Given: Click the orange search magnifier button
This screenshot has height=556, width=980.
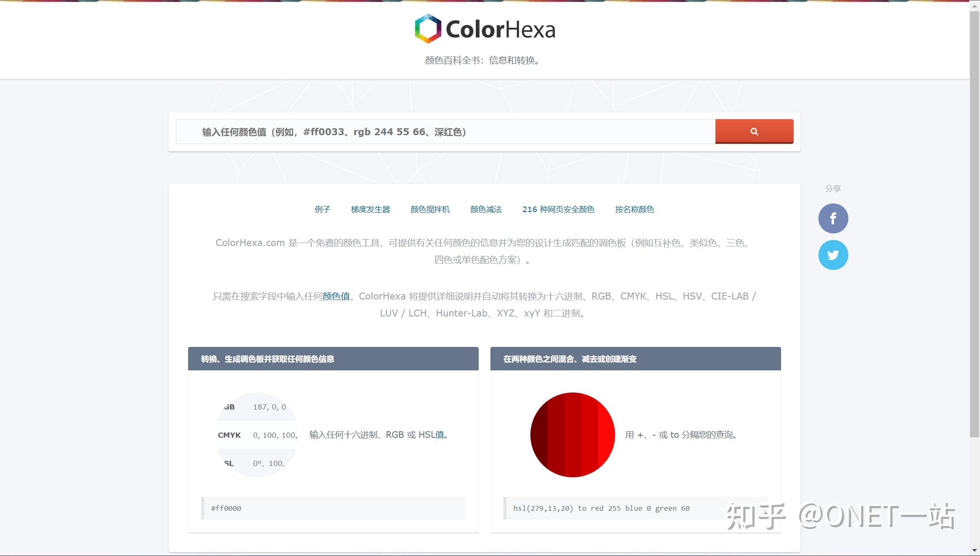Looking at the screenshot, I should coord(754,131).
